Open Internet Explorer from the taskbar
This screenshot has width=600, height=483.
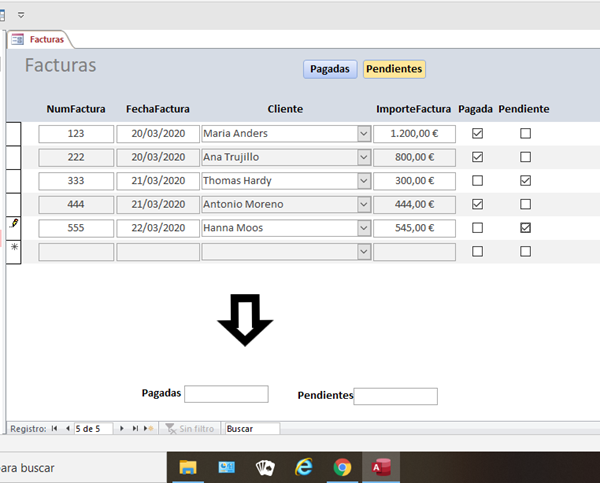304,467
